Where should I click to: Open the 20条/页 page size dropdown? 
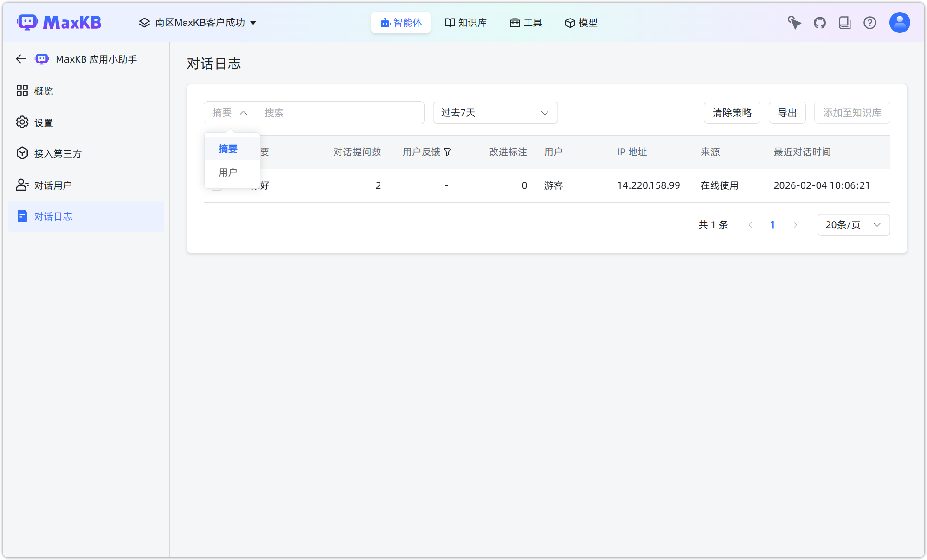coord(853,225)
